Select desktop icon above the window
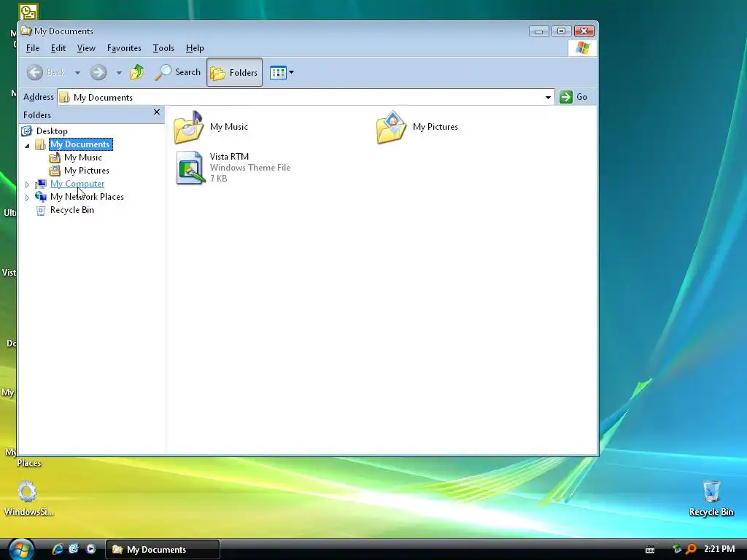The width and height of the screenshot is (747, 560). point(28,12)
